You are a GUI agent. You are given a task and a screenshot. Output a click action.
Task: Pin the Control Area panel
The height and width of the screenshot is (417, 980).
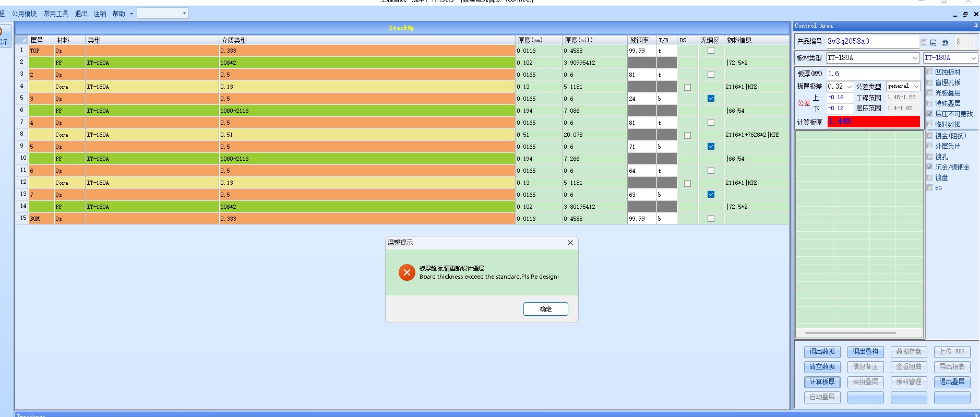point(975,26)
